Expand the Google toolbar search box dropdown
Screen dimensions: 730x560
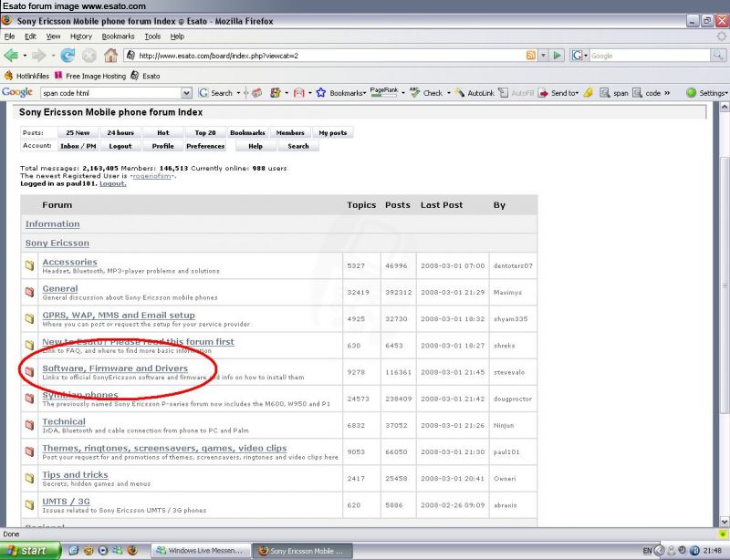186,93
